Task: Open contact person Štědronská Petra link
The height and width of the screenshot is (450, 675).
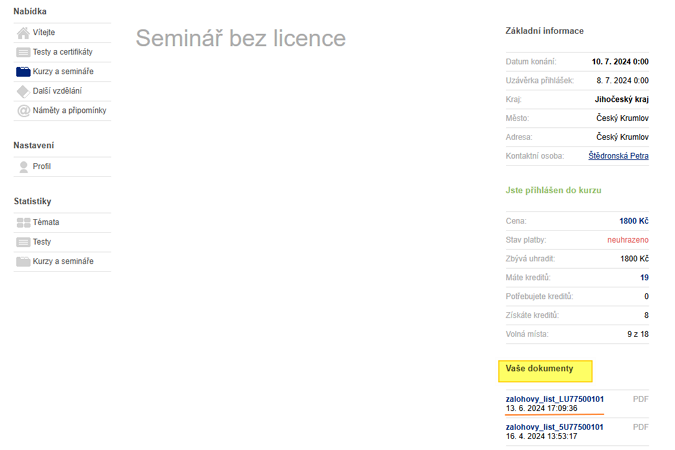Action: (x=616, y=156)
